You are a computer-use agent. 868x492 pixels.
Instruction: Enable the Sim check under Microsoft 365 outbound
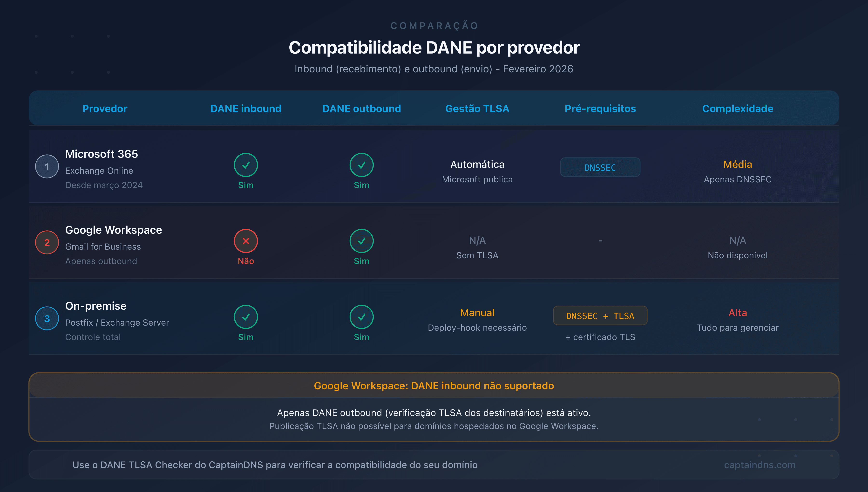[x=361, y=165]
